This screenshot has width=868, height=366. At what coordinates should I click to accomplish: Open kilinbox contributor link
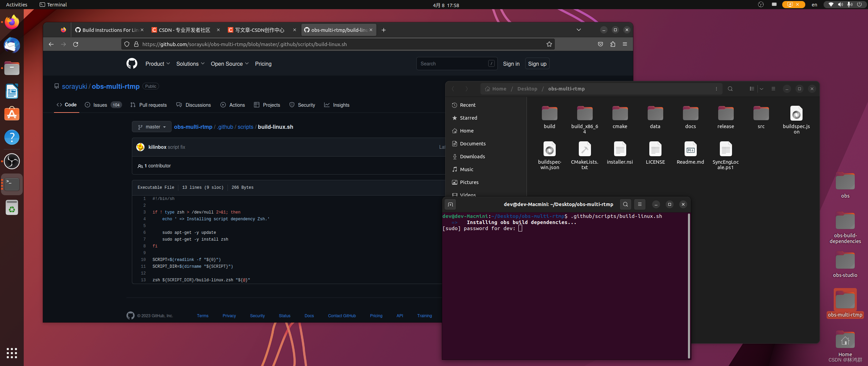[157, 147]
